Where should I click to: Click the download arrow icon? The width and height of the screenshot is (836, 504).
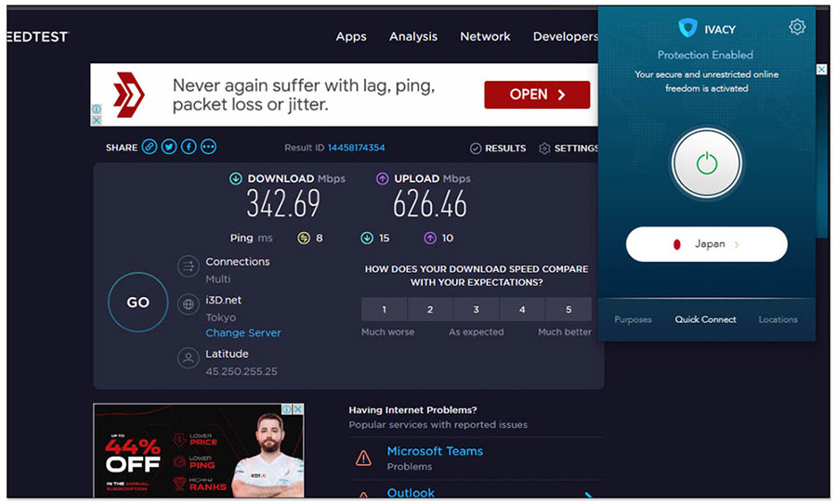[x=236, y=178]
